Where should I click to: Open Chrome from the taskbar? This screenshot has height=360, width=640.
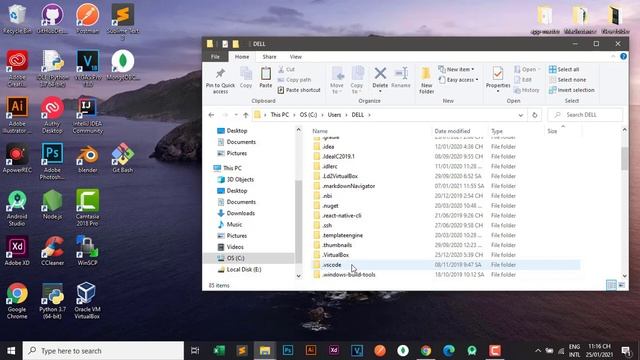tap(426, 350)
